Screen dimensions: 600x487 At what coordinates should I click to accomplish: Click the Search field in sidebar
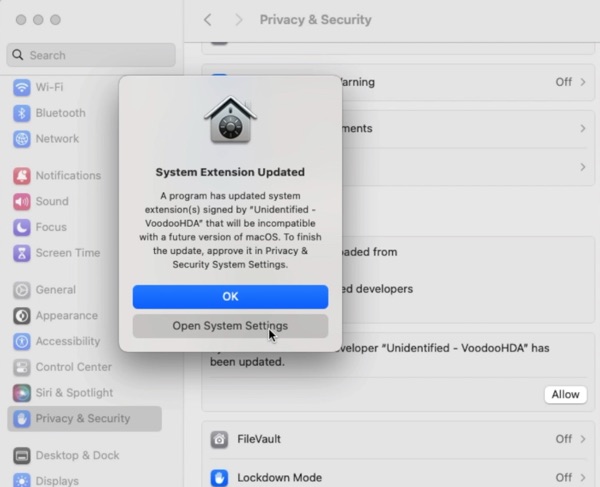pos(92,55)
